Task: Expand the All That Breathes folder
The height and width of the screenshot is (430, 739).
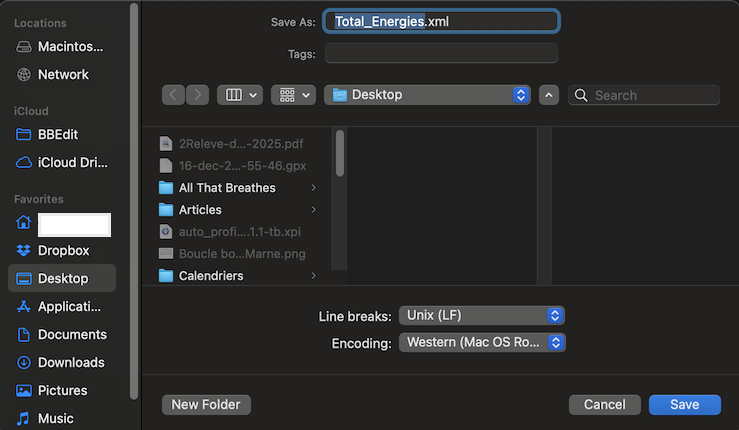Action: 313,188
